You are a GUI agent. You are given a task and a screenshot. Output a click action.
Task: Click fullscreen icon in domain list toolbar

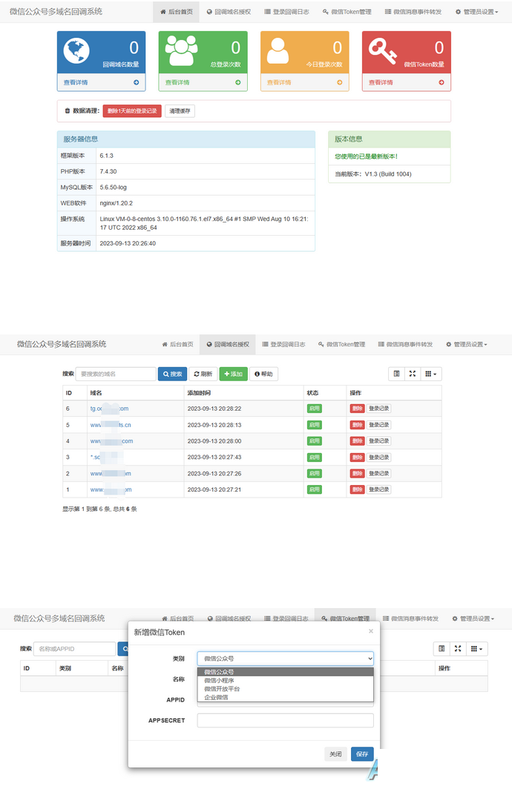click(413, 374)
